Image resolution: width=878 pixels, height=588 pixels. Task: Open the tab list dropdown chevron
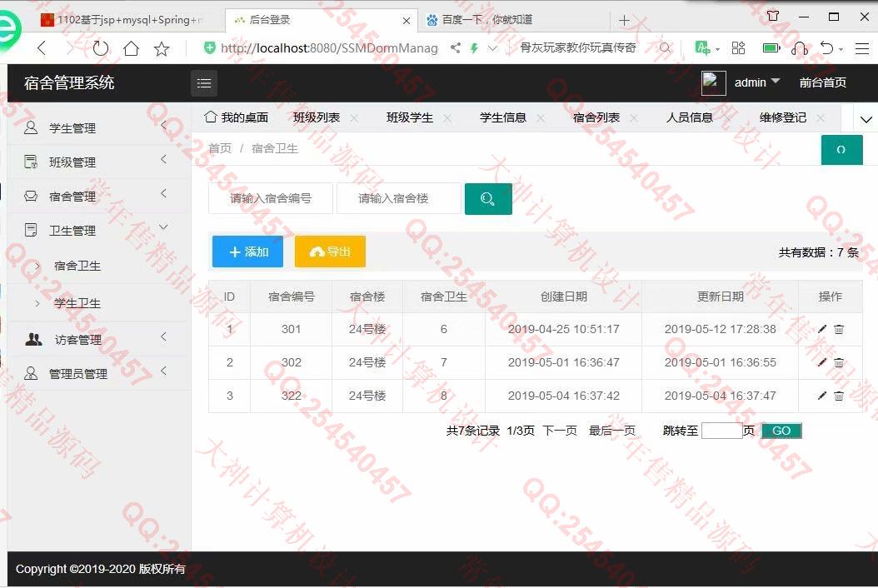[x=866, y=119]
